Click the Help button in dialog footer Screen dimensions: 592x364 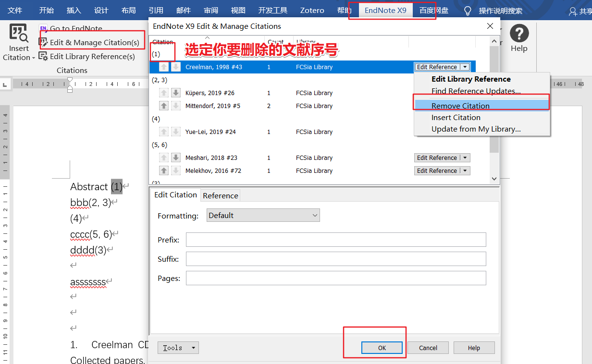[x=474, y=348]
